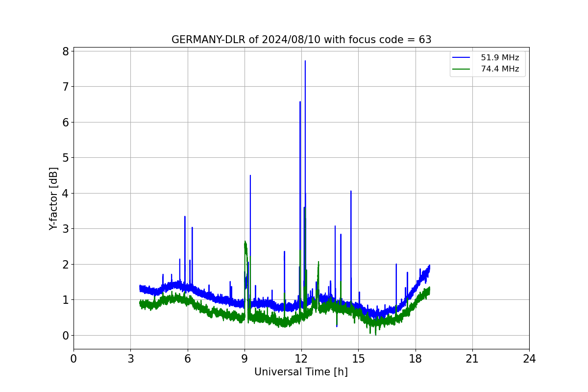Click the blue spike peak near 6.6 dB

click(300, 102)
